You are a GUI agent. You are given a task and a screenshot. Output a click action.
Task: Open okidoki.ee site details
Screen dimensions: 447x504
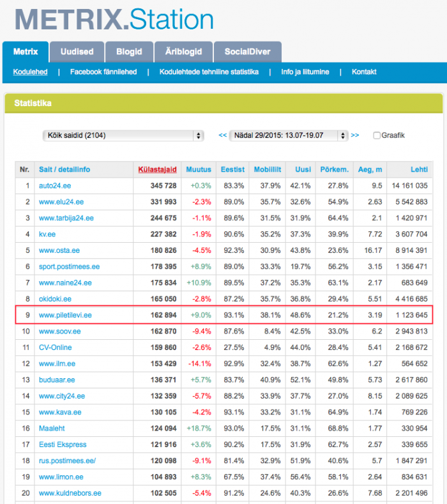pyautogui.click(x=56, y=299)
